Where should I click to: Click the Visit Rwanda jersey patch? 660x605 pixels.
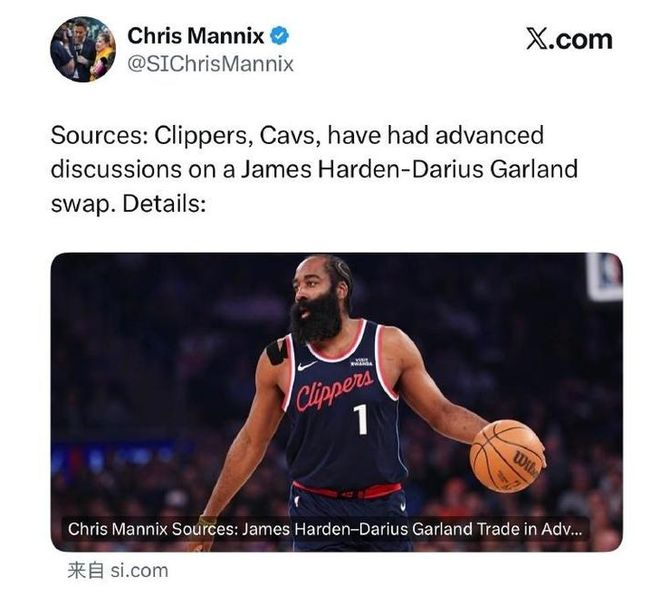pos(362,362)
